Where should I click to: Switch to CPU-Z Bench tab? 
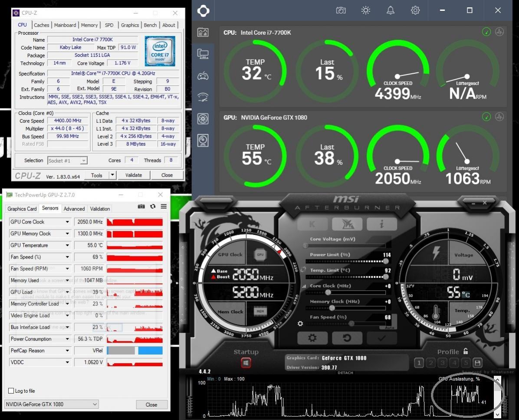pos(150,25)
